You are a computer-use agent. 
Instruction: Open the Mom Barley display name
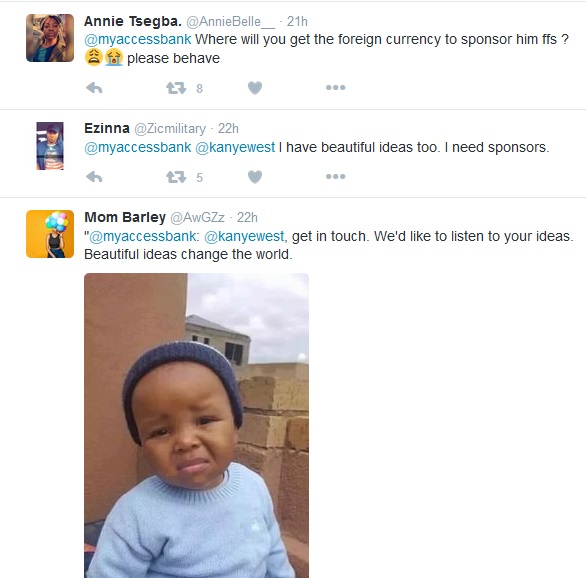(125, 217)
